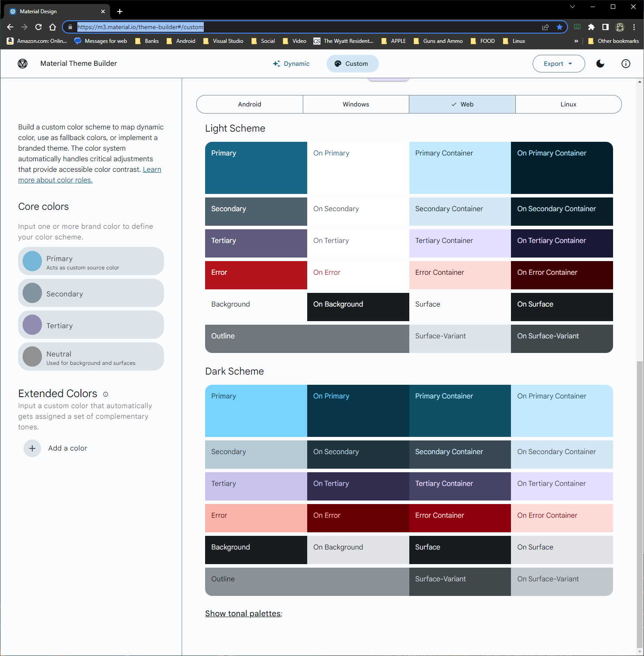The height and width of the screenshot is (656, 644).
Task: Click the browser home icon
Action: click(x=53, y=27)
